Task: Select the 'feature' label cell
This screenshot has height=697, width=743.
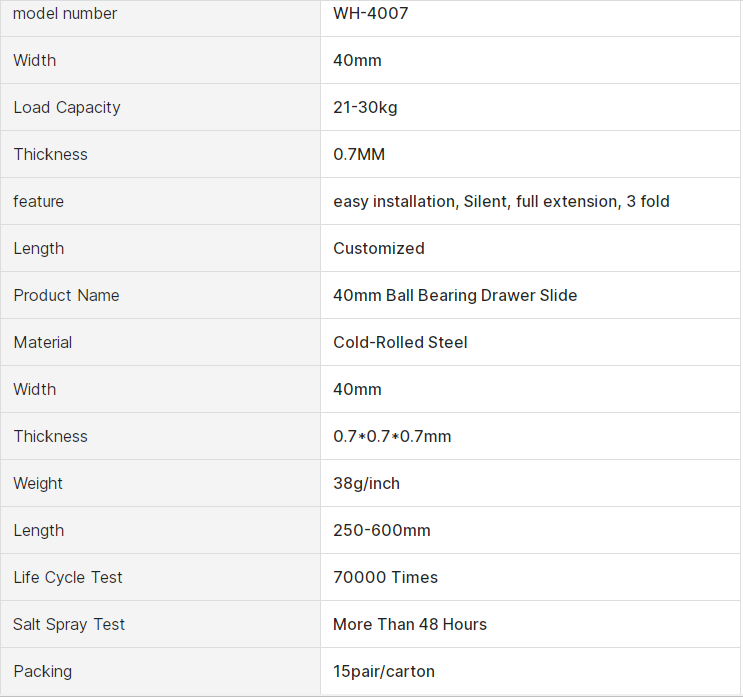Action: click(x=38, y=201)
